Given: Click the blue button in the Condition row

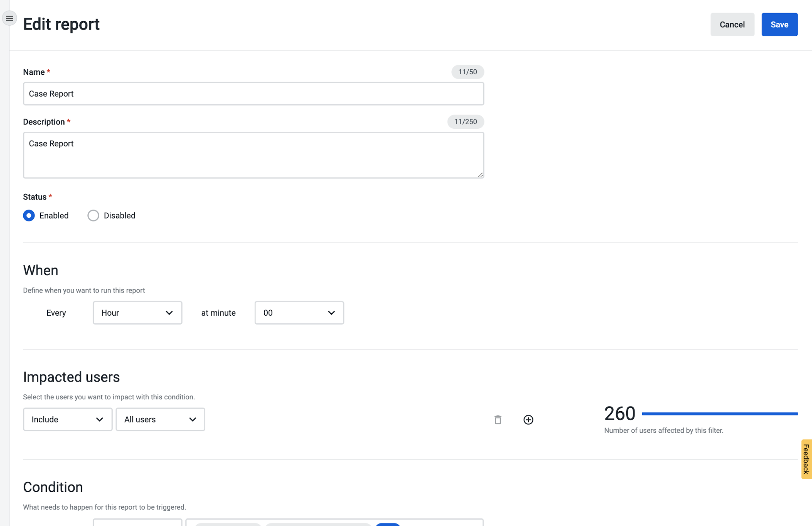Looking at the screenshot, I should [x=388, y=524].
